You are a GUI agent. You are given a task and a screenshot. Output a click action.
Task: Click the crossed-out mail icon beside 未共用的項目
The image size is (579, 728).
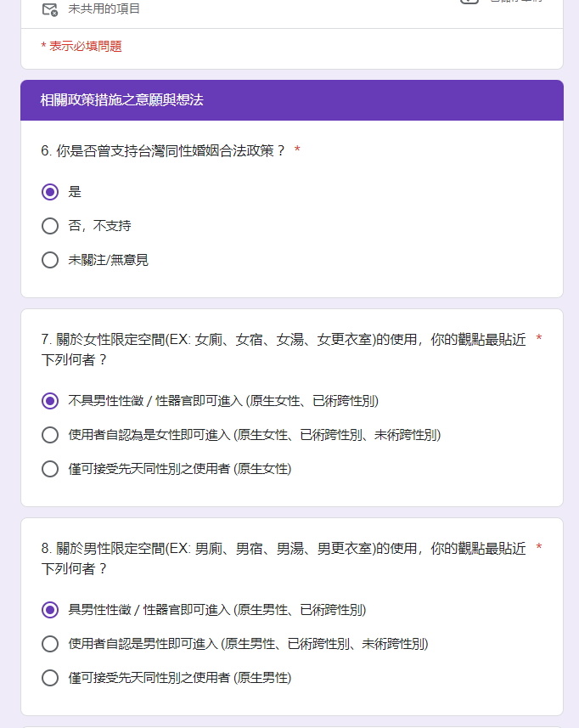click(49, 9)
